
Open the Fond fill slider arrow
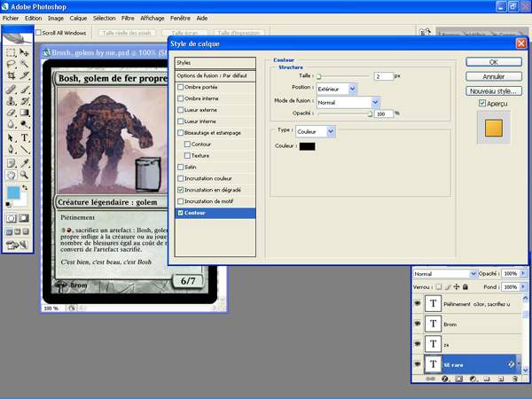[x=523, y=287]
